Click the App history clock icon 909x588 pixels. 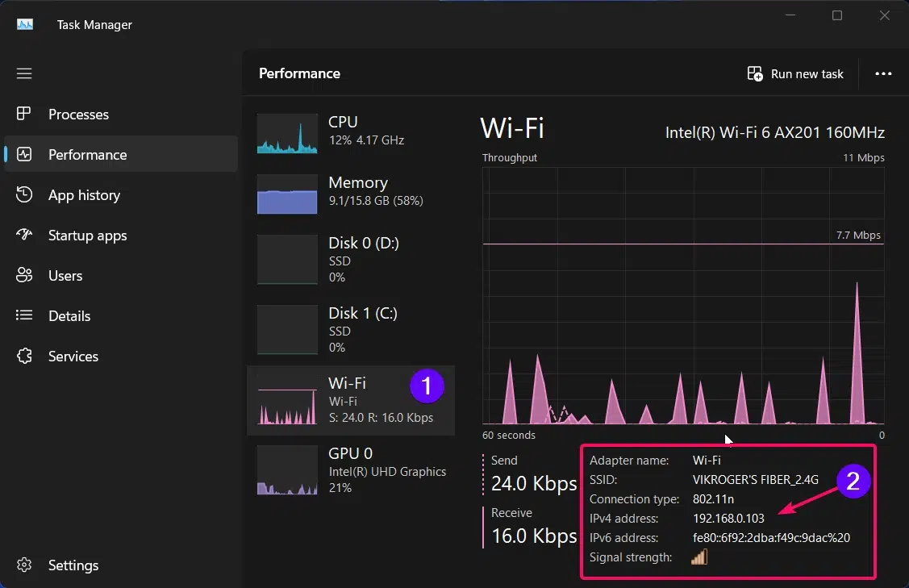click(23, 194)
